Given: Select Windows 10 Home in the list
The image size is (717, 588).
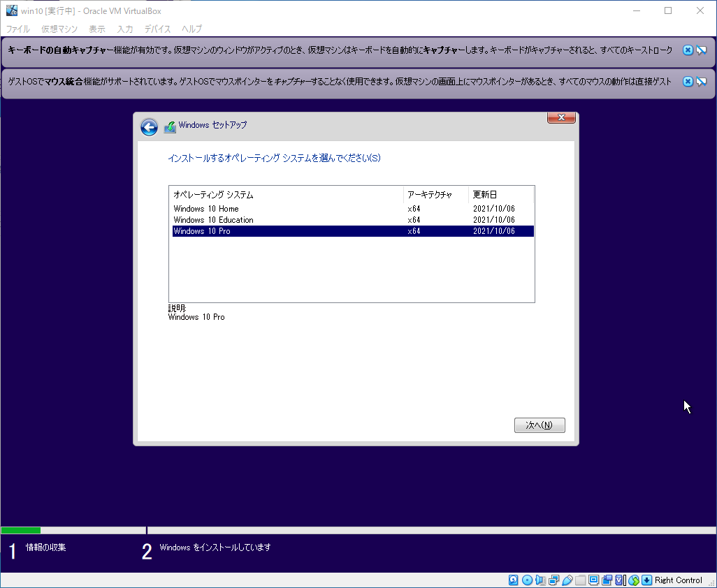Looking at the screenshot, I should [353, 209].
